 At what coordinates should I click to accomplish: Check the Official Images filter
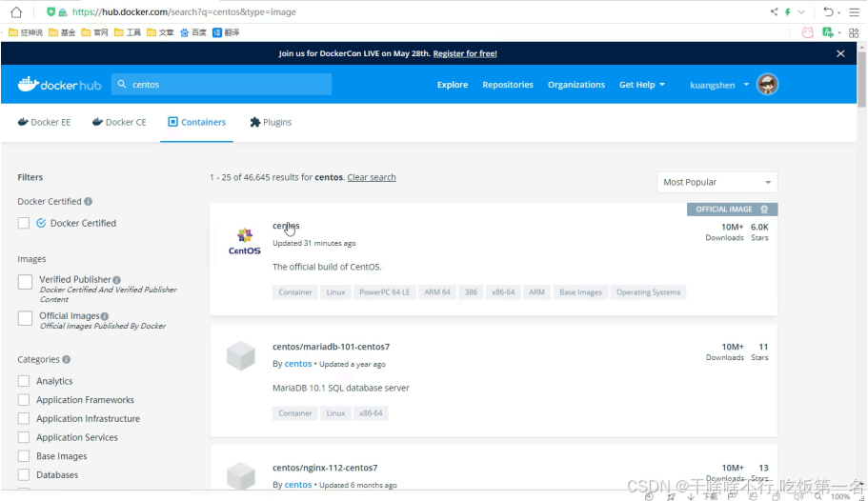click(x=25, y=318)
